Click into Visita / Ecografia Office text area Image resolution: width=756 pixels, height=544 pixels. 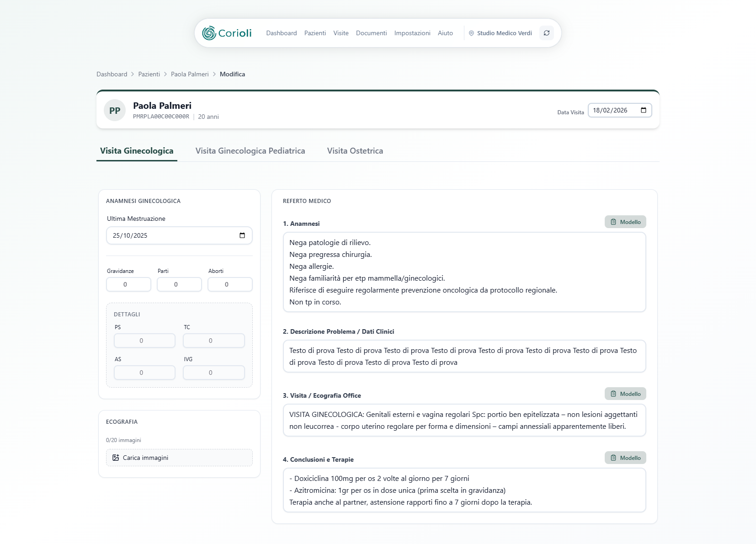click(464, 420)
